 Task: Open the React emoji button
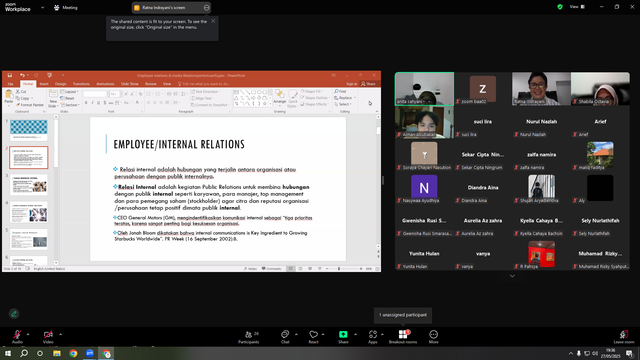point(313,337)
